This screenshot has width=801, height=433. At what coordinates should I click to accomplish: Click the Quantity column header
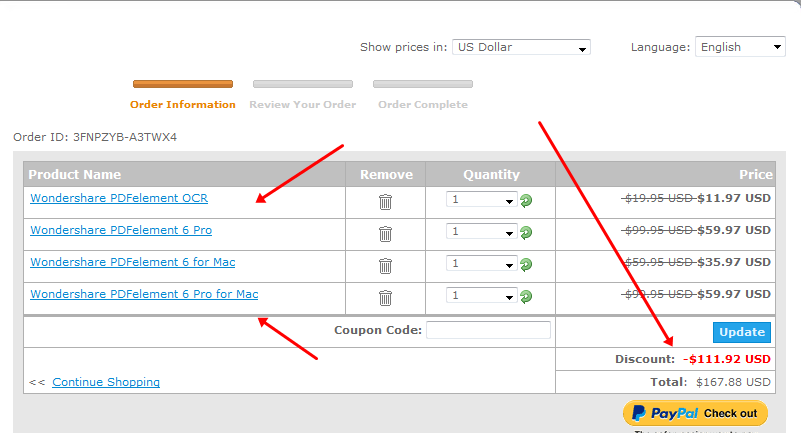491,175
